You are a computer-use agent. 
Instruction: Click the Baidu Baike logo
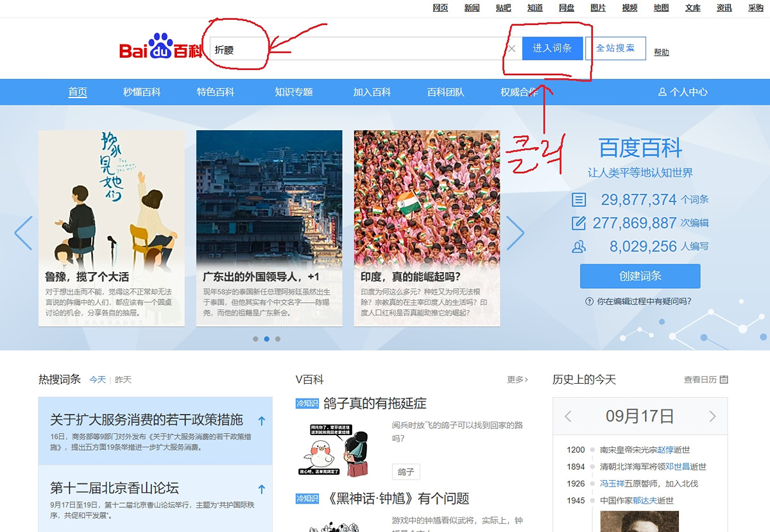click(x=160, y=48)
